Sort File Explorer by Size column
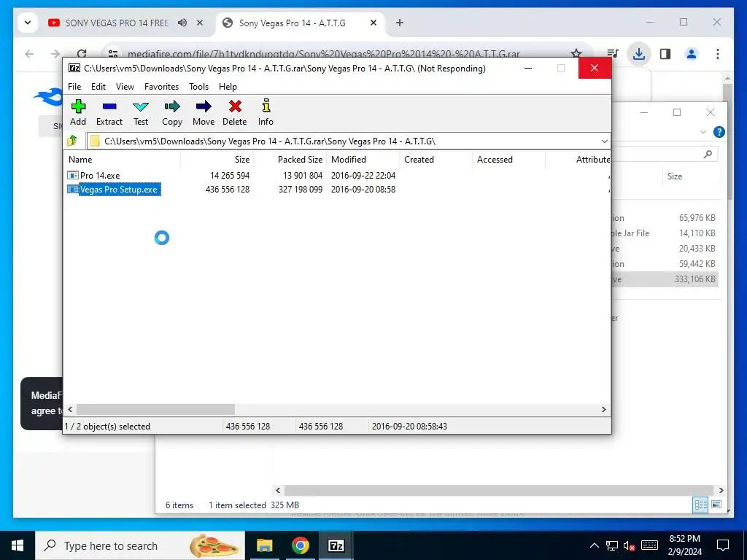Viewport: 747px width, 560px height. coord(692,176)
